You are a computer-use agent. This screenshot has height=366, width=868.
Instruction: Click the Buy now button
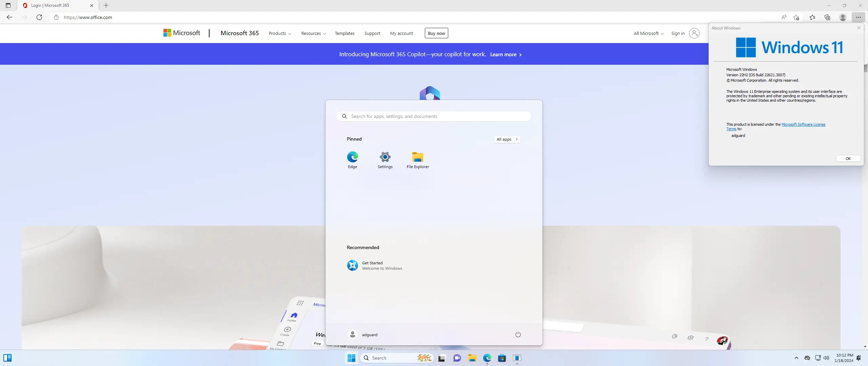click(x=436, y=33)
